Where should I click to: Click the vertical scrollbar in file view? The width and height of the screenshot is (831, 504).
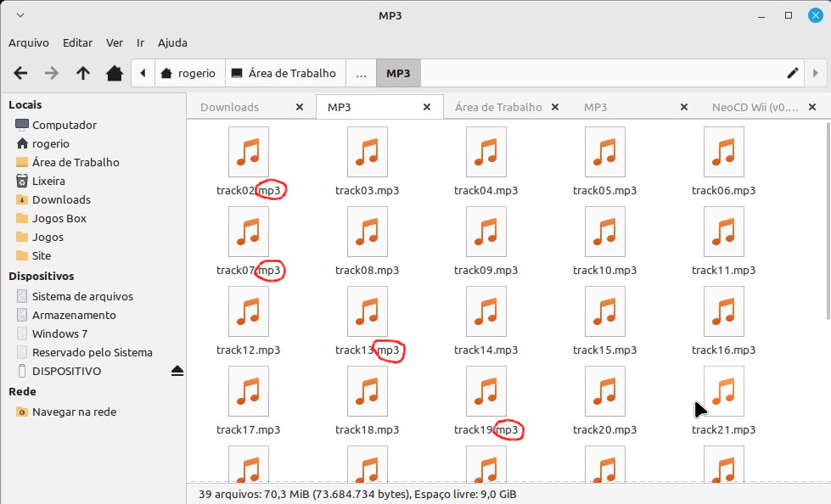(826, 221)
